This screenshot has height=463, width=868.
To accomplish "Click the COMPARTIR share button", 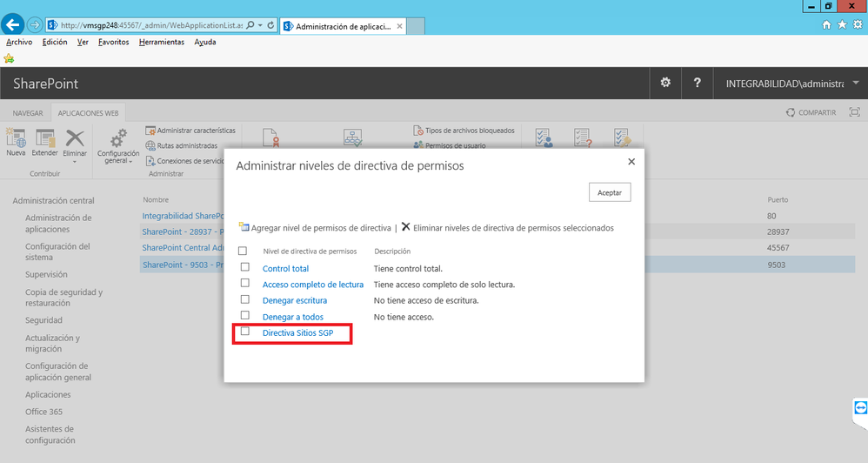I will [x=811, y=112].
